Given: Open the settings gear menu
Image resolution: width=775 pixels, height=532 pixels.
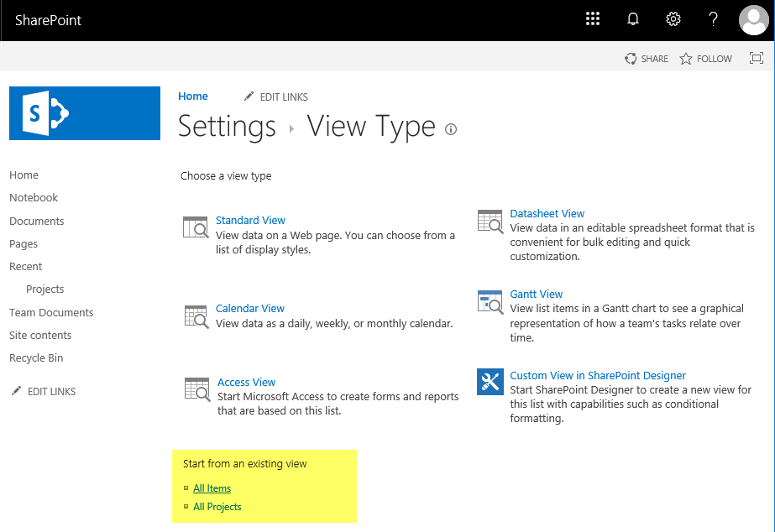Looking at the screenshot, I should tap(673, 19).
